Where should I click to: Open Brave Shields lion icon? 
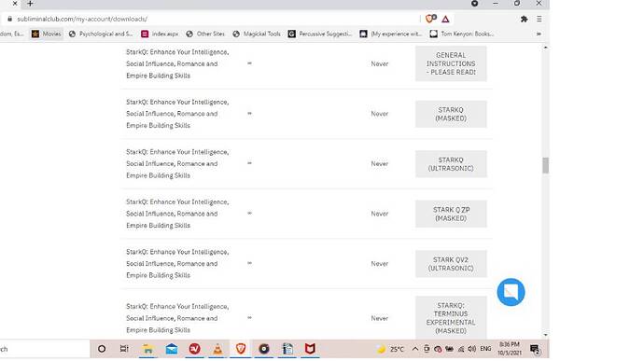point(430,19)
